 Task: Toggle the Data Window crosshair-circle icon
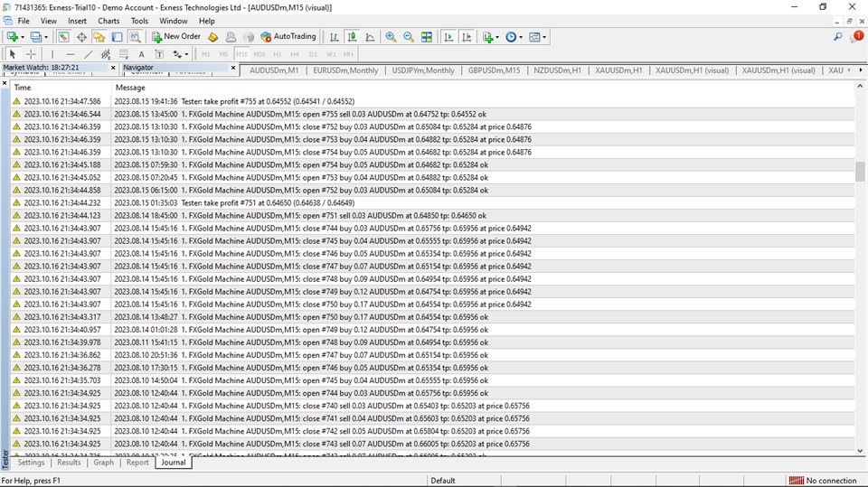81,37
